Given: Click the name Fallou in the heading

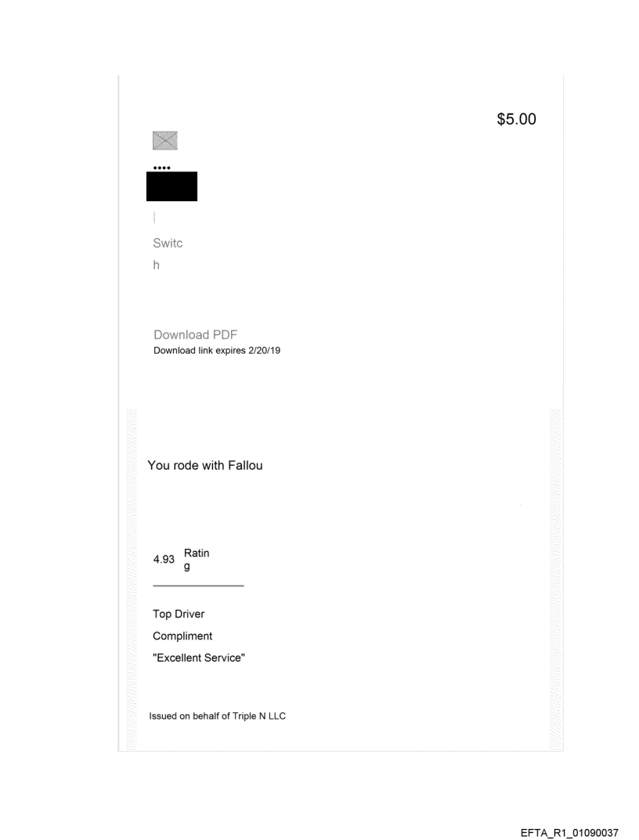Looking at the screenshot, I should [245, 466].
